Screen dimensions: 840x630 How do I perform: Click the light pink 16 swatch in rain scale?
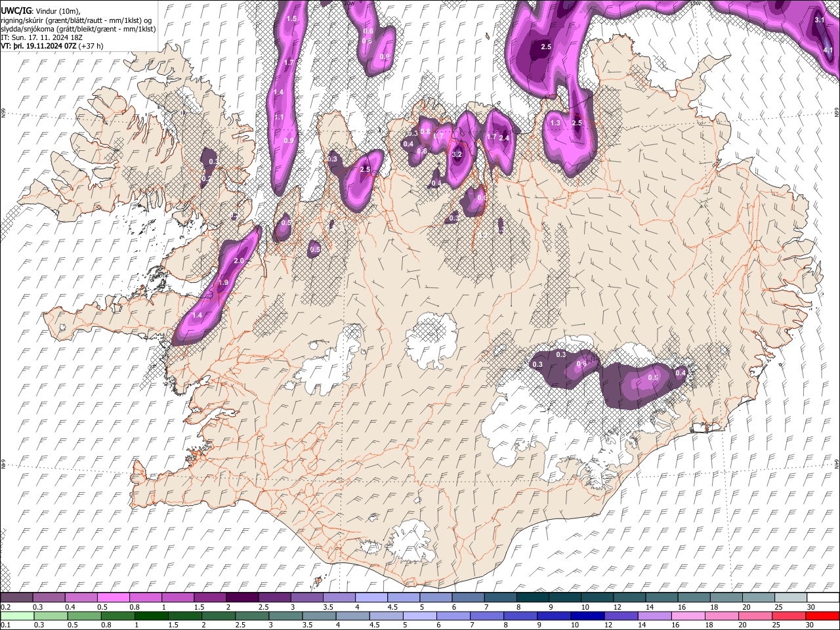click(689, 616)
